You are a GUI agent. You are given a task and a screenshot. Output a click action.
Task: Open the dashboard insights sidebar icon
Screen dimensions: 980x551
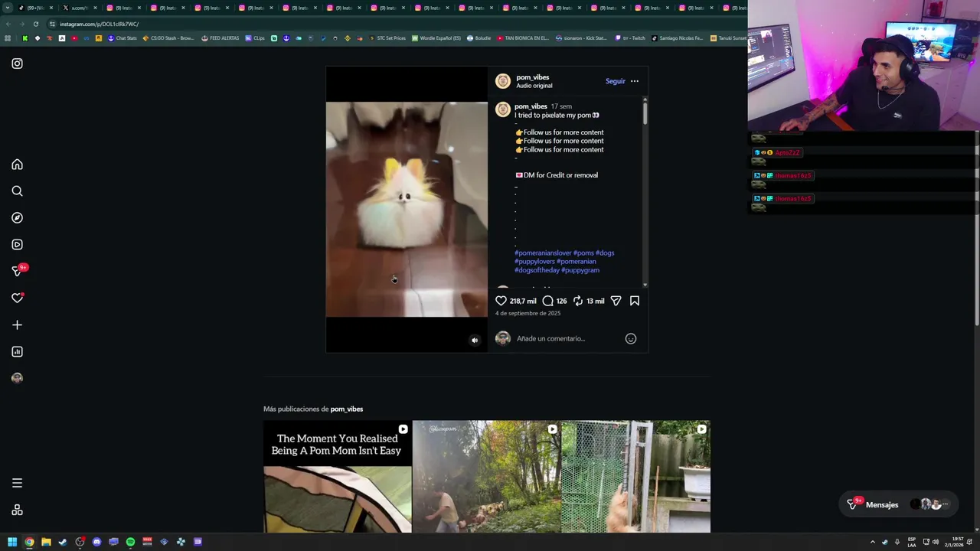[17, 352]
